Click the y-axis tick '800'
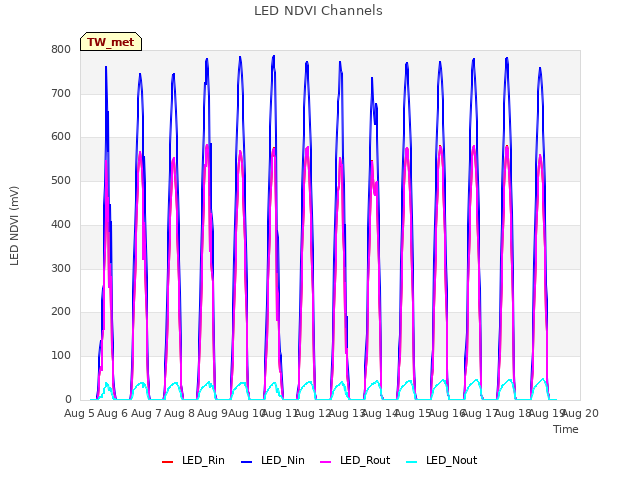This screenshot has height=480, width=640. click(x=61, y=50)
